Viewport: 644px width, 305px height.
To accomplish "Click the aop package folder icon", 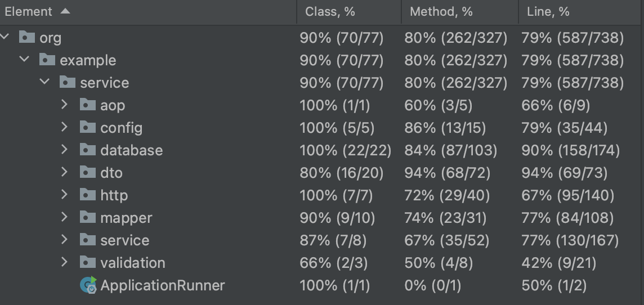I will pos(87,105).
